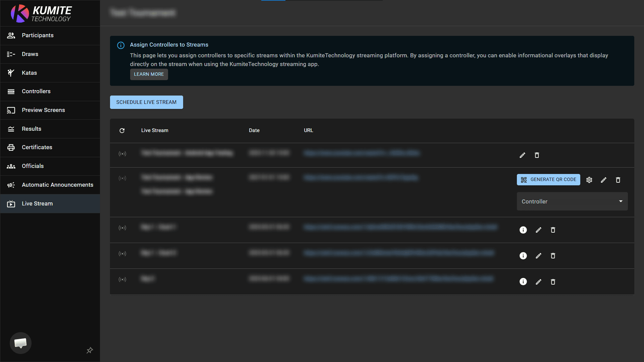Open the first live stream URL link

361,153
